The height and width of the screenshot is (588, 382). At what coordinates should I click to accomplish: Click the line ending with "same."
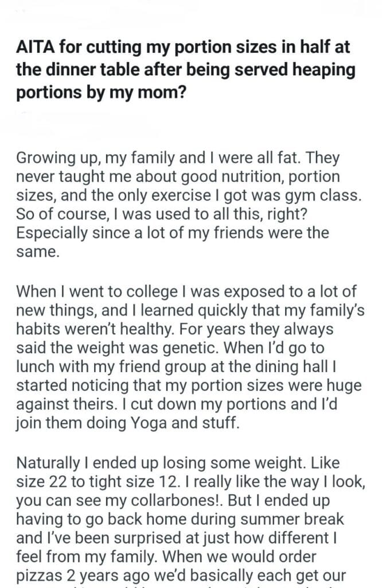[x=37, y=252]
